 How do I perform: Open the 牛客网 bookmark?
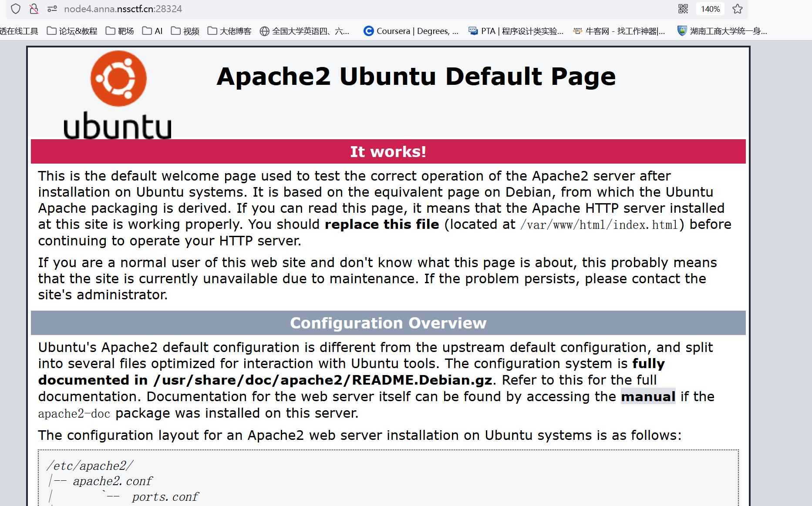(x=619, y=31)
